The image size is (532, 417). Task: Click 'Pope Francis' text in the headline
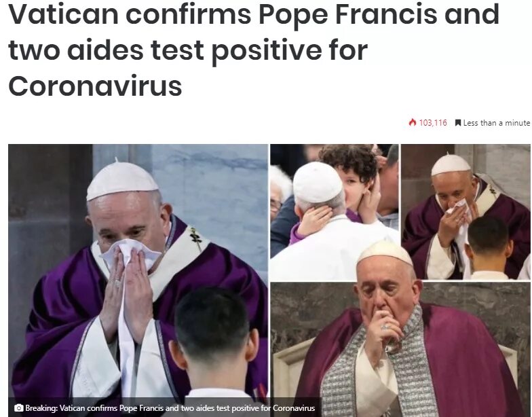click(348, 15)
